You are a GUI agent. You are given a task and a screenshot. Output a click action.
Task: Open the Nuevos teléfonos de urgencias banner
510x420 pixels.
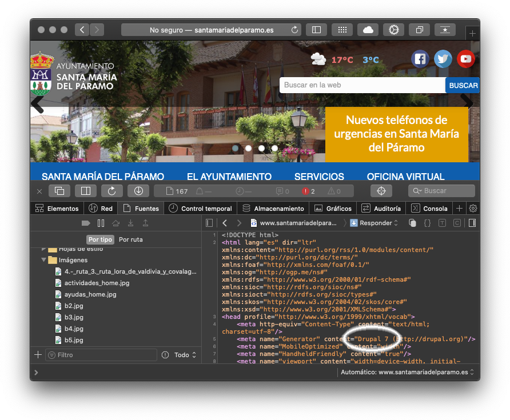tap(396, 134)
